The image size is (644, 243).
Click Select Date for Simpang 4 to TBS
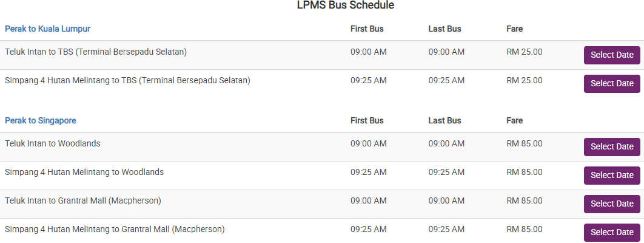611,84
